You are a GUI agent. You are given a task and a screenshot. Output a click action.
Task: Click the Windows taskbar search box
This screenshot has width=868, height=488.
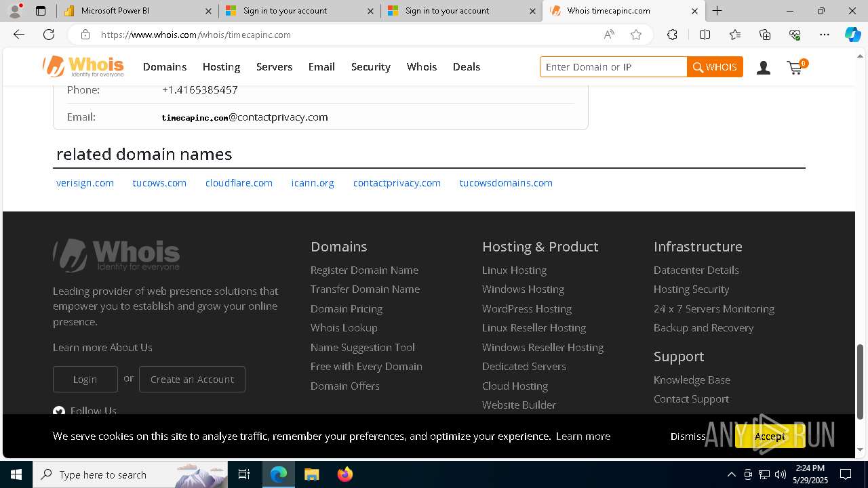click(x=130, y=474)
